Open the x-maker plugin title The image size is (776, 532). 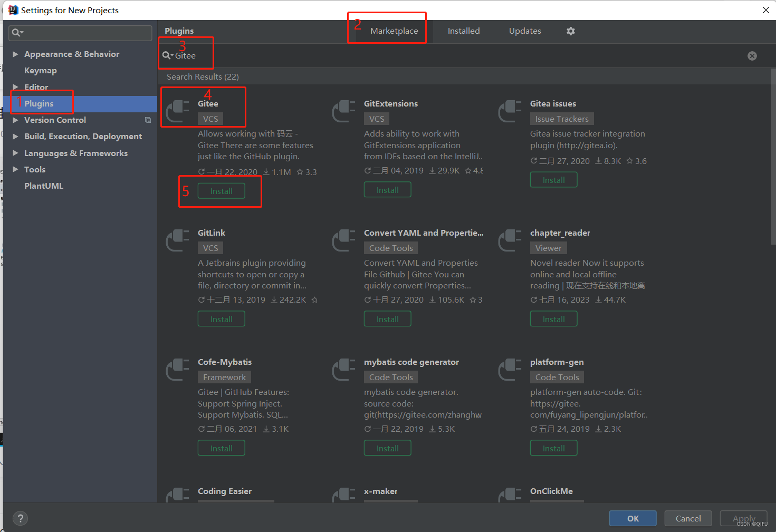click(x=380, y=491)
